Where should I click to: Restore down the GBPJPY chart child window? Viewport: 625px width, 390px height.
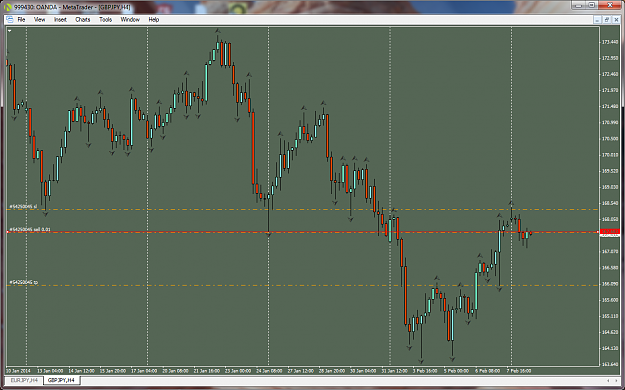607,20
